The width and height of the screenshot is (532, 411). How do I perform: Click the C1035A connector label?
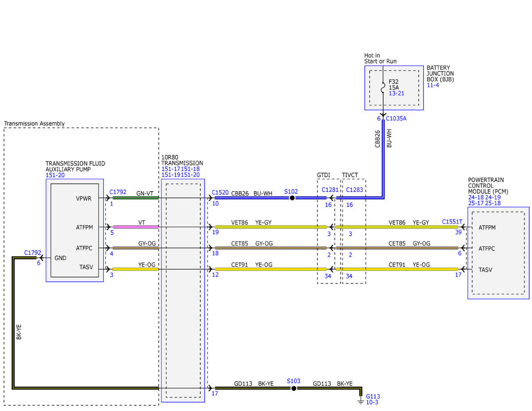click(x=396, y=118)
